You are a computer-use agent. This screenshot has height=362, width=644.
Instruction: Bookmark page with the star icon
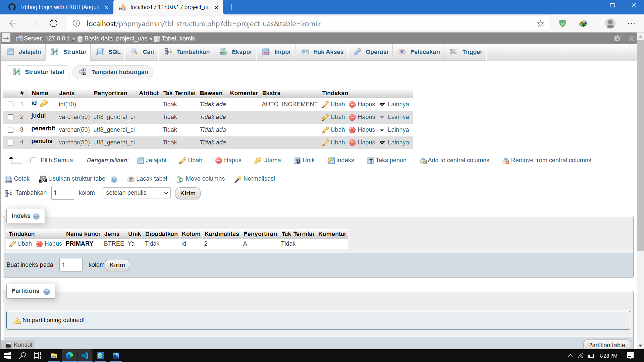click(540, 23)
